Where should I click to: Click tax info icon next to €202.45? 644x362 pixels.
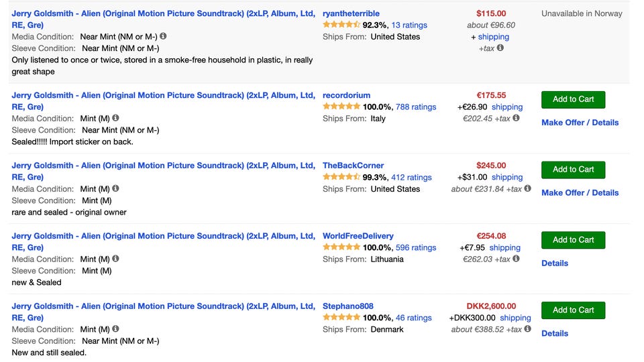(517, 118)
